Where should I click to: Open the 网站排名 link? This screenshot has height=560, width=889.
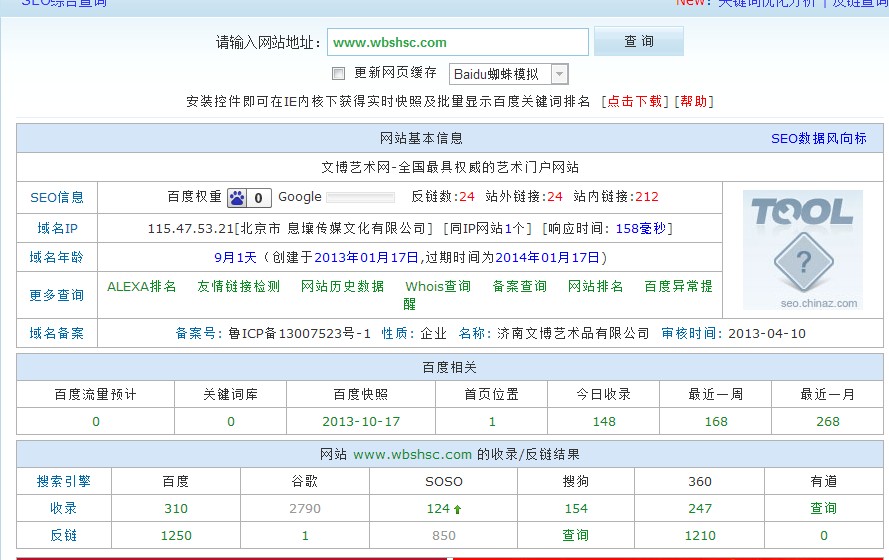(x=595, y=286)
